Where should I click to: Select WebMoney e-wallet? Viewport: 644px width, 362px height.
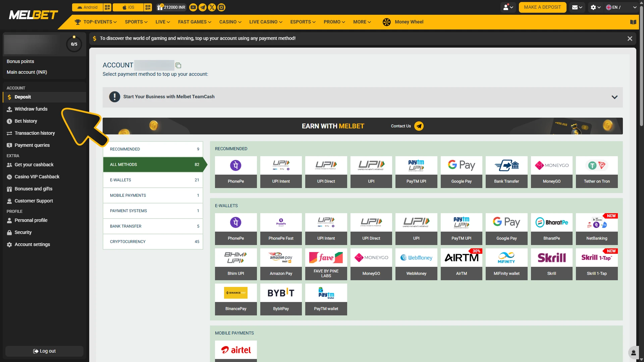pos(416,264)
